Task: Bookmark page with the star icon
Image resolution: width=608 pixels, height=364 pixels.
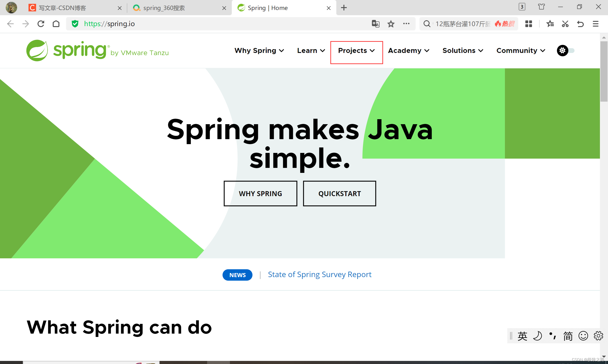Action: tap(391, 24)
